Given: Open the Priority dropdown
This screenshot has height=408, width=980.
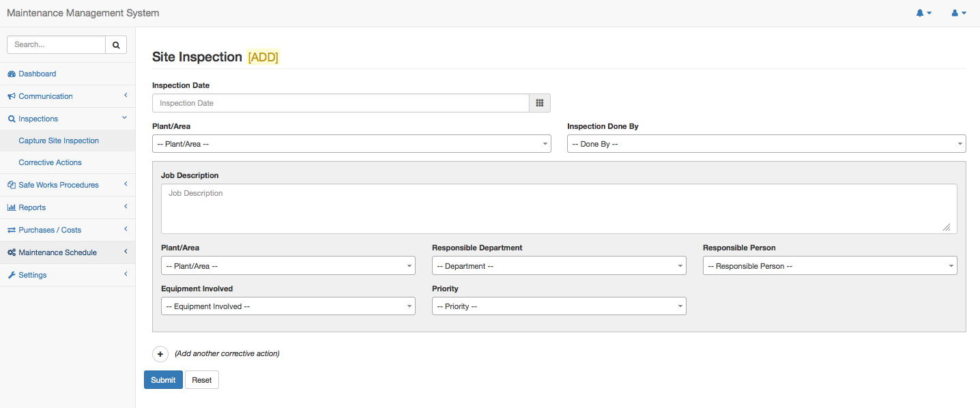Looking at the screenshot, I should (558, 306).
